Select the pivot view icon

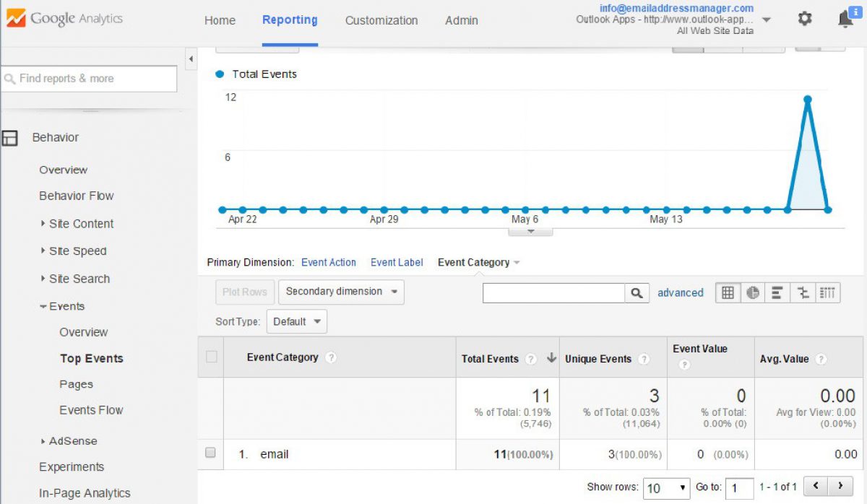[x=828, y=292]
